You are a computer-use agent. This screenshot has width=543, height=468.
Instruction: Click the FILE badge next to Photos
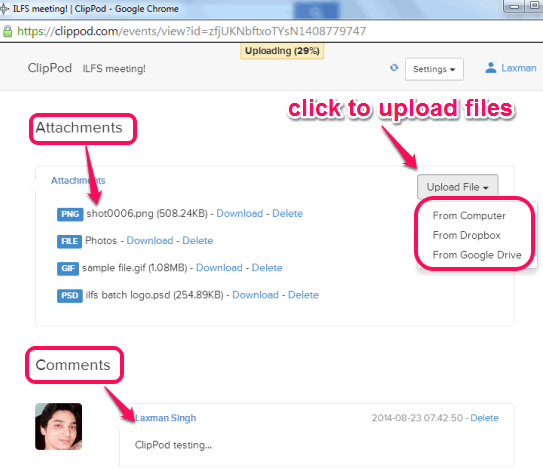(x=69, y=241)
